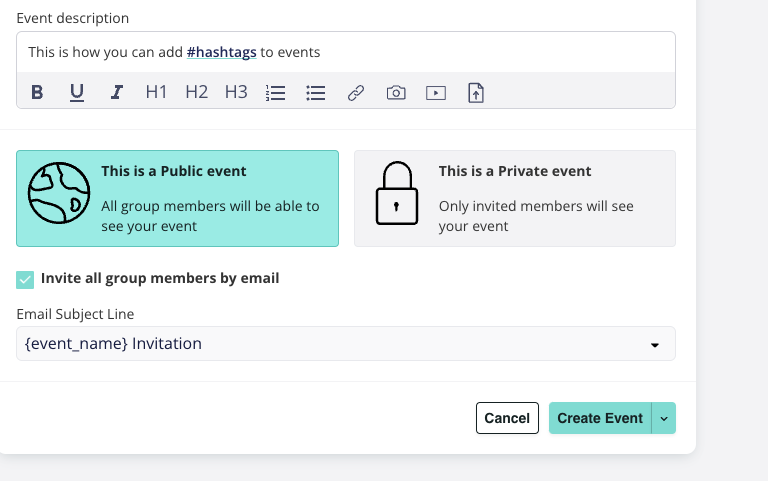
Task: Open the #hashtags link in description
Action: [x=221, y=52]
